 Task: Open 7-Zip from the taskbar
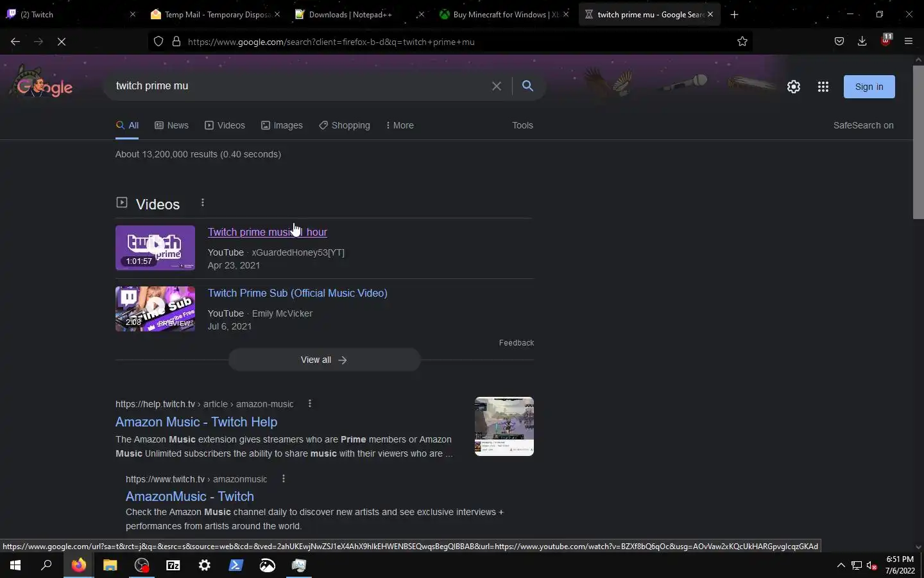tap(173, 565)
